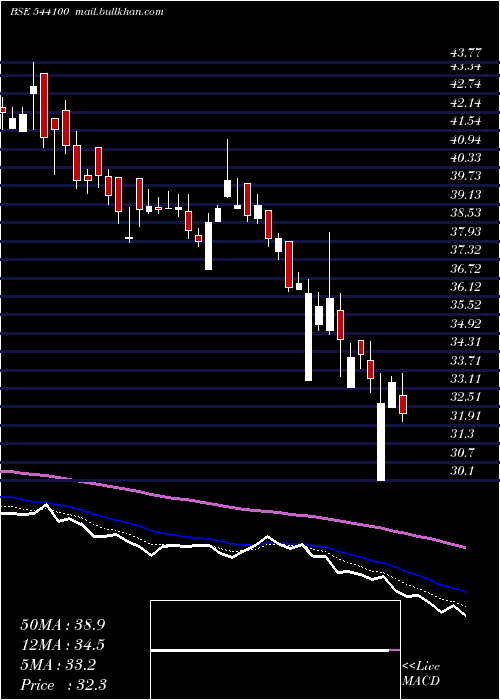Click the price label 39.73
500x700 pixels.
pos(466,176)
